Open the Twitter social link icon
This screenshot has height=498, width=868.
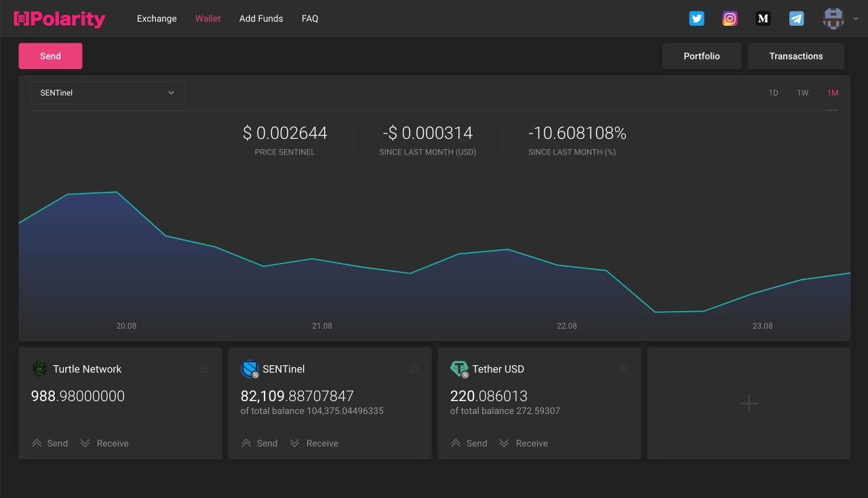pyautogui.click(x=696, y=19)
